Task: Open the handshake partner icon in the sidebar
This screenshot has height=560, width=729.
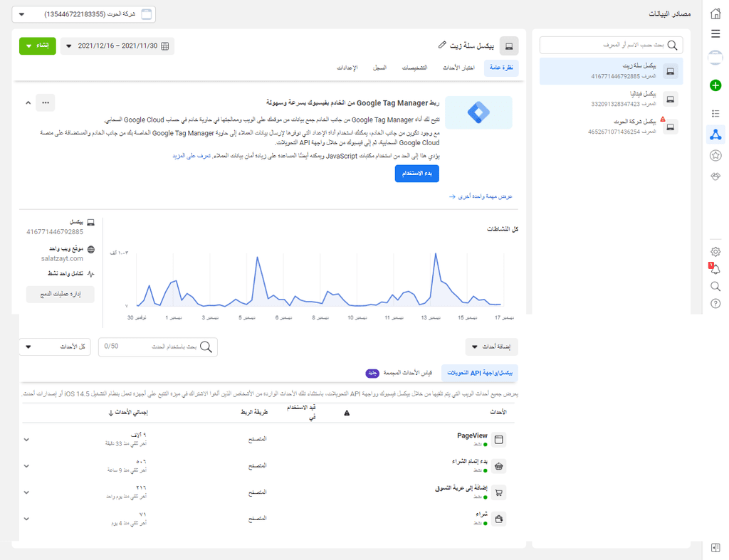Action: click(715, 176)
